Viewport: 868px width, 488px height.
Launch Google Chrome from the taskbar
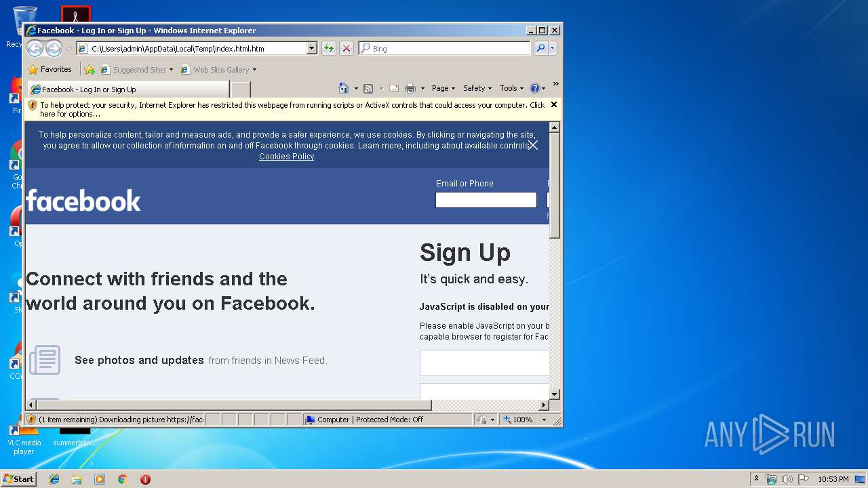[x=122, y=479]
